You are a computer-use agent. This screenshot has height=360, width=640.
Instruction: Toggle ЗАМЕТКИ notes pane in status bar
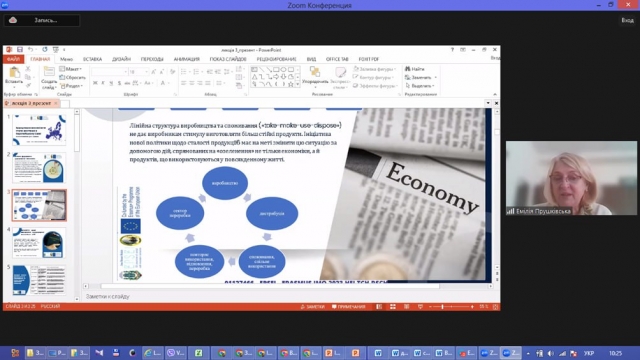click(313, 307)
